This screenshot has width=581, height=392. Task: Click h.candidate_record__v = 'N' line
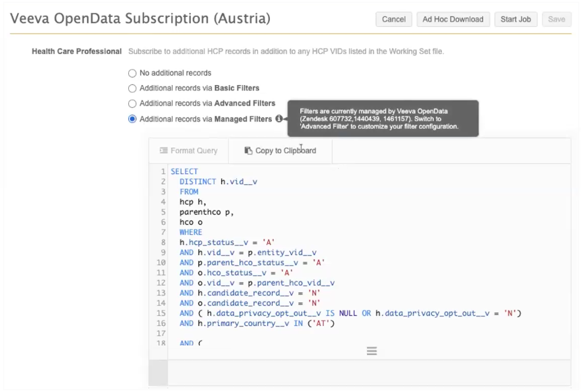pos(250,293)
